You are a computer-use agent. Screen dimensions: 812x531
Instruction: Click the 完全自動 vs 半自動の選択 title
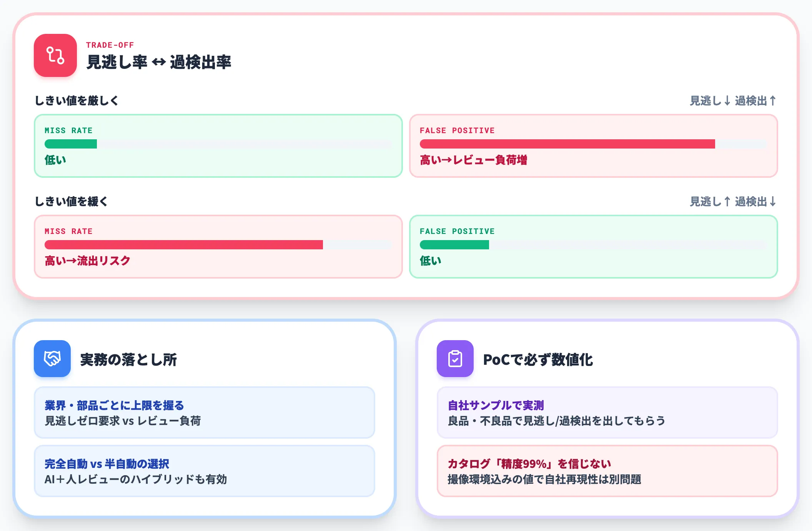(x=107, y=464)
